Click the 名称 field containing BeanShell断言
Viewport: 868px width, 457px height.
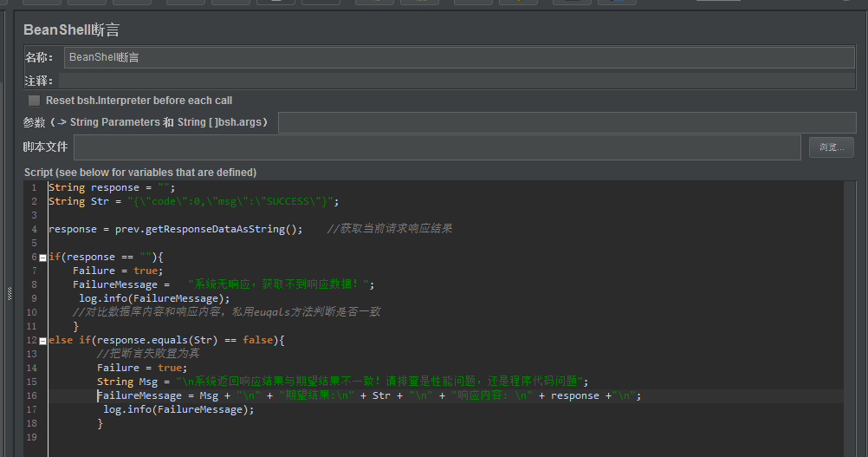[x=459, y=57]
